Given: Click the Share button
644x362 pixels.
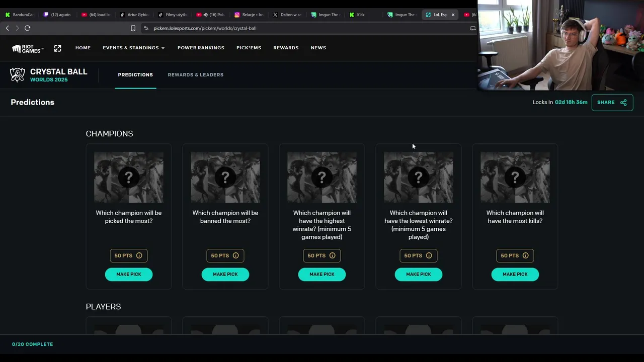Looking at the screenshot, I should pos(612,103).
